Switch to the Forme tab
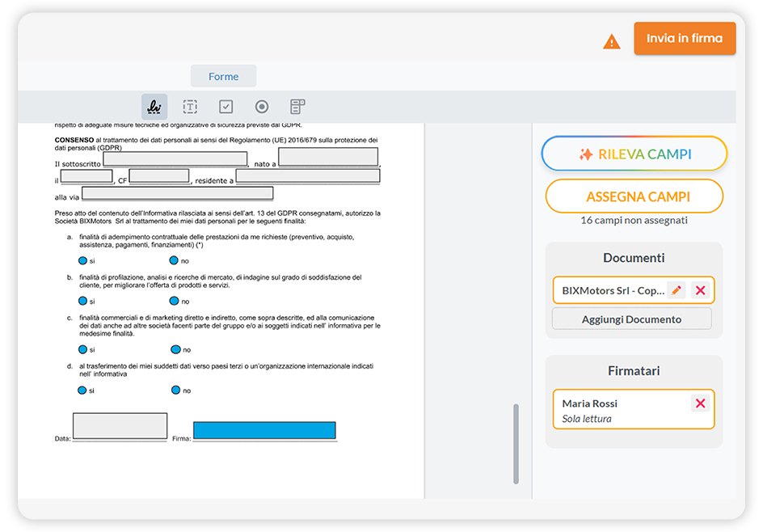Viewport: 763px width, 532px height. click(x=223, y=76)
